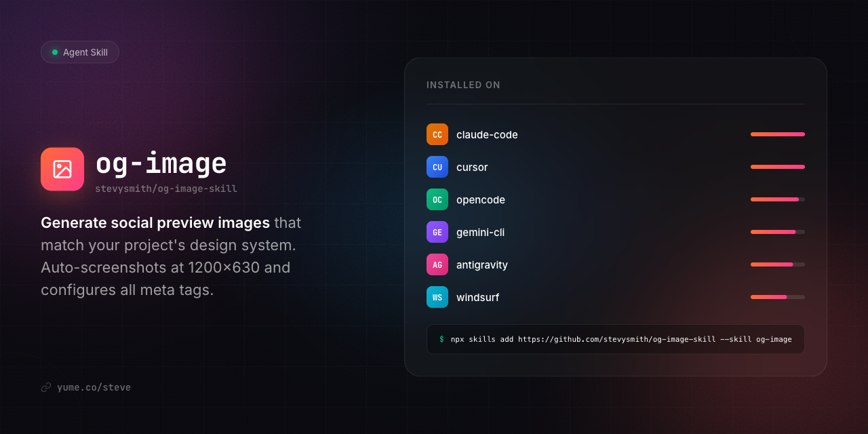Click the antigravity progress bar

pyautogui.click(x=778, y=264)
